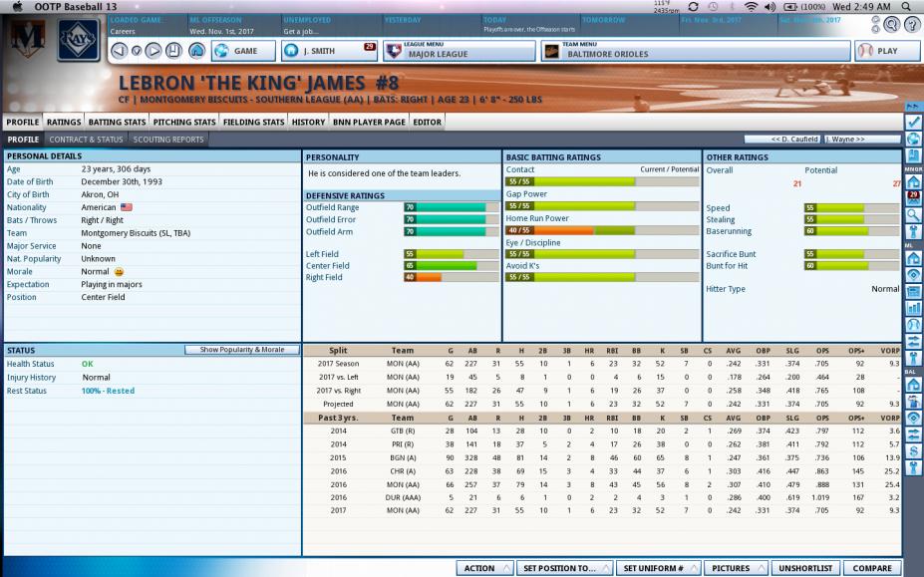Collapse the right sidebar with double-arrow button
924x577 pixels.
click(x=913, y=107)
